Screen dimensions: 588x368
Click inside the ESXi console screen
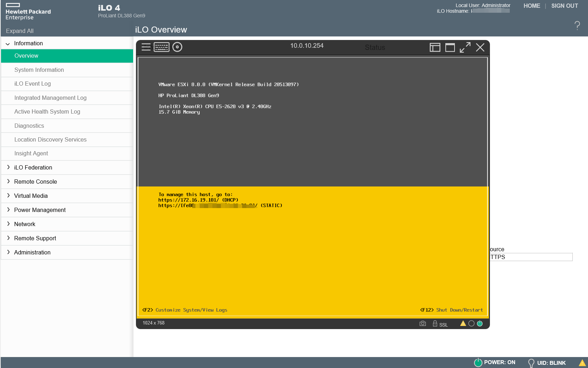point(313,149)
